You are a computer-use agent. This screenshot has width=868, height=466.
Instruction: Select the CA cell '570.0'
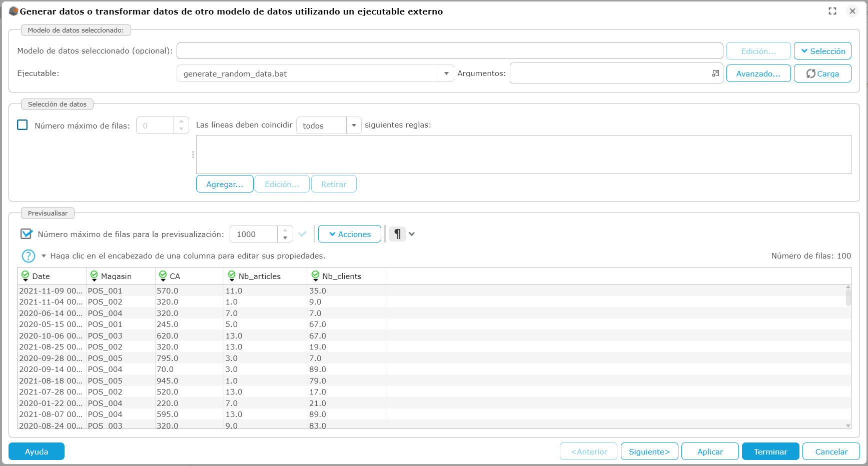click(x=189, y=291)
